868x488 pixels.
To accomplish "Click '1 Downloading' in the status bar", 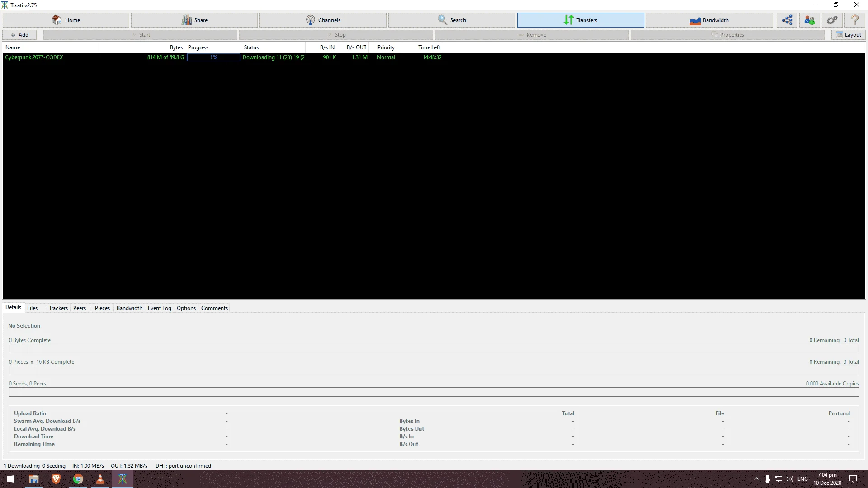I will coord(22,466).
